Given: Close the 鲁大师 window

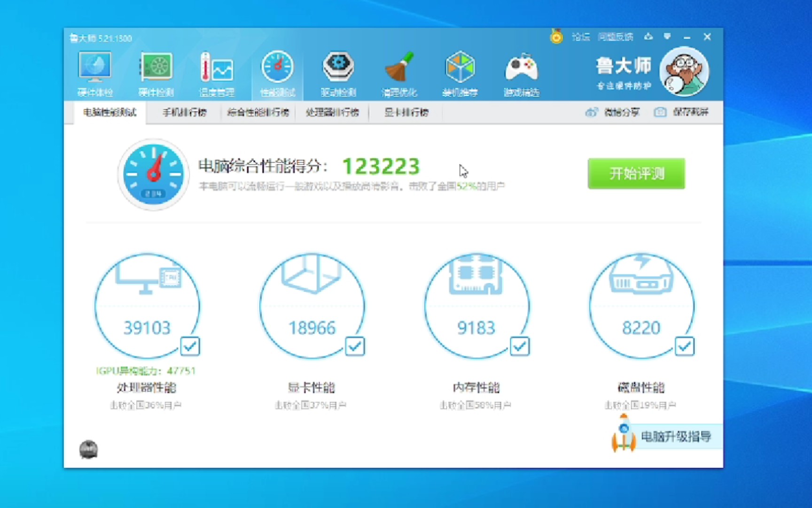Looking at the screenshot, I should [x=707, y=37].
